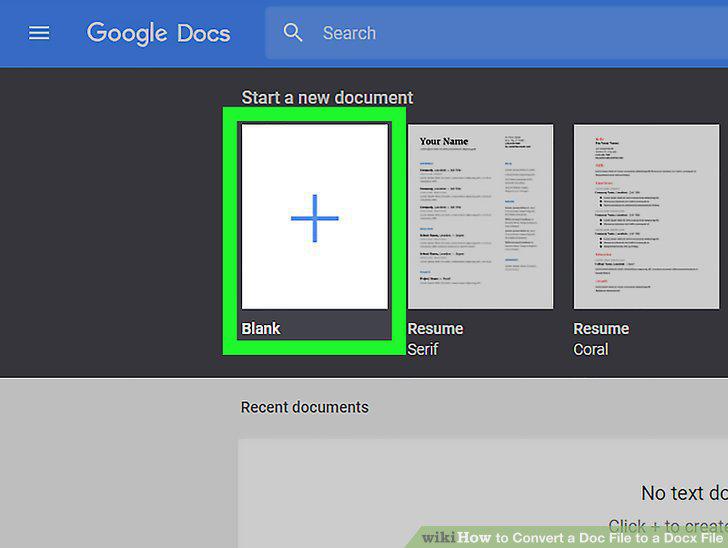Click the Blank label text
Viewport: 728px width, 548px height.
[261, 328]
